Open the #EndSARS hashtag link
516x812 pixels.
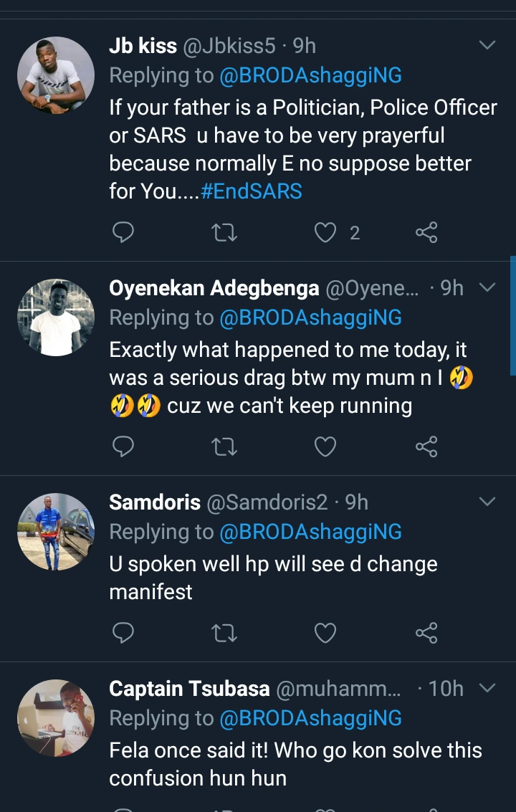[252, 191]
